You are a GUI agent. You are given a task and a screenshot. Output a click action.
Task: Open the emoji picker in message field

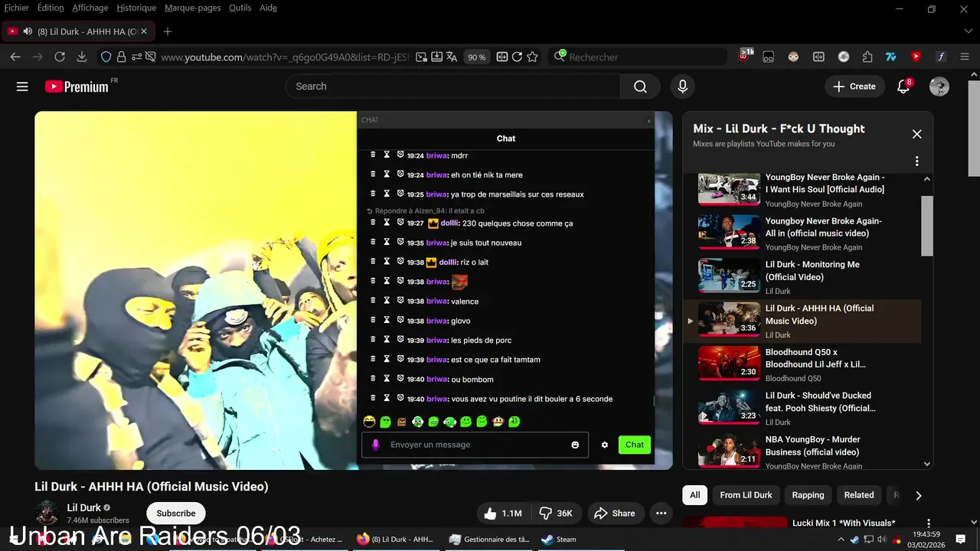click(x=575, y=445)
